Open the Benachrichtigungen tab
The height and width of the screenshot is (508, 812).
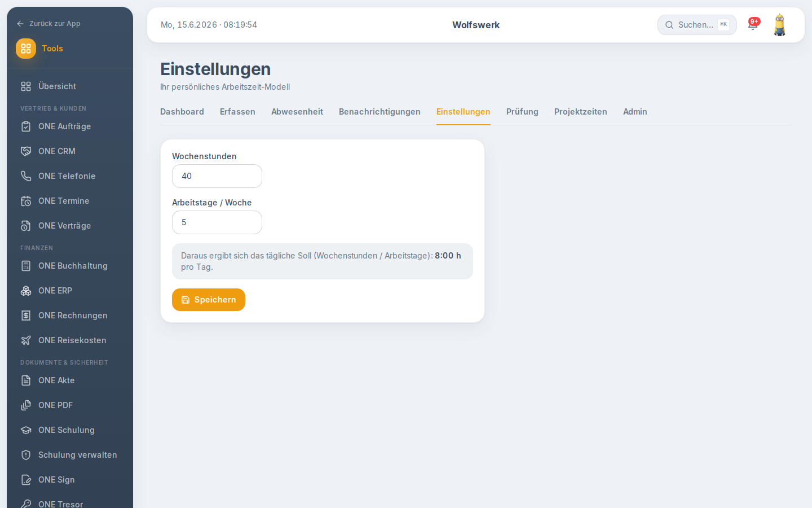coord(379,112)
